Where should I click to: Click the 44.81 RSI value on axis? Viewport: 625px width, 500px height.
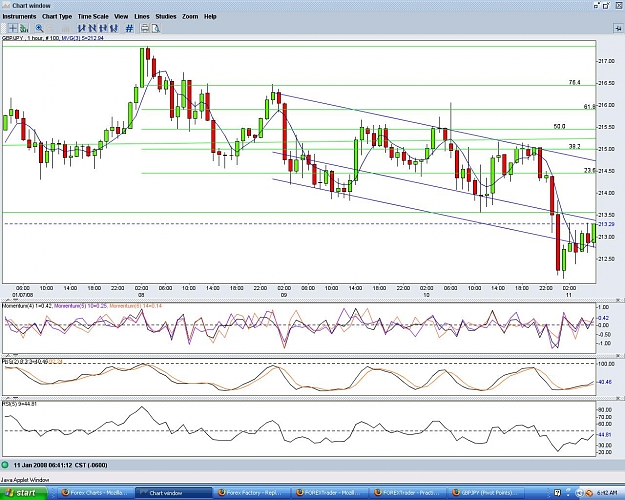tap(605, 435)
